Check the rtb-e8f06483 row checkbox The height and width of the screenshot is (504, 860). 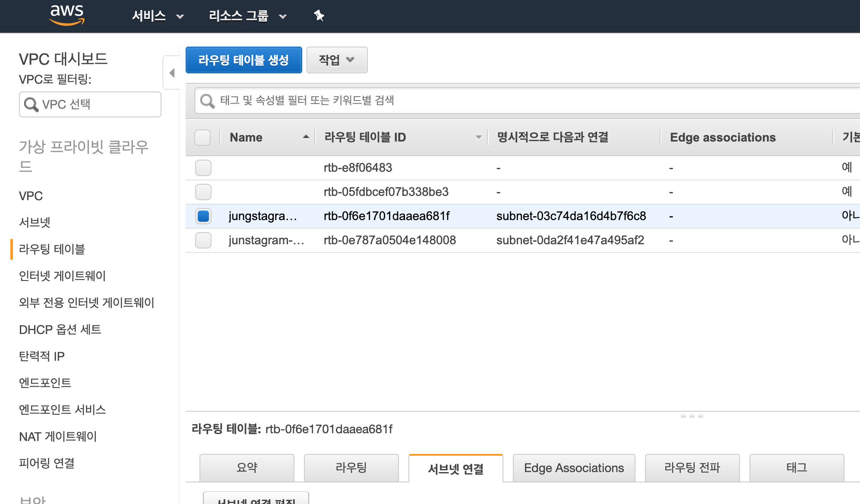coord(203,167)
